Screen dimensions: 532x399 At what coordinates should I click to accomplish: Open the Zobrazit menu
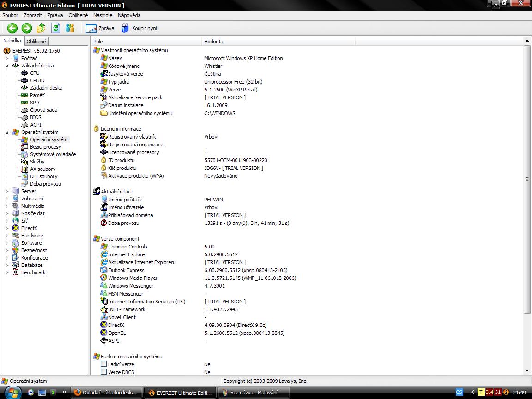[33, 15]
